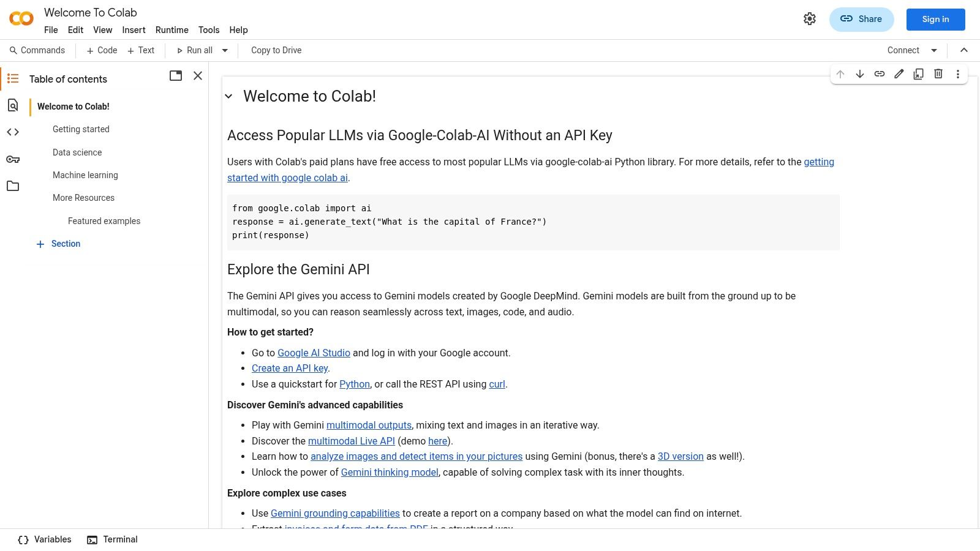
Task: Open Gemini grounding capabilities link
Action: pos(335,513)
